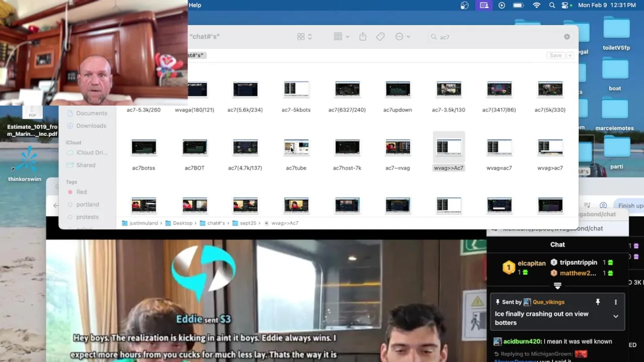Filter by the portland tag in the sidebar

click(x=83, y=205)
